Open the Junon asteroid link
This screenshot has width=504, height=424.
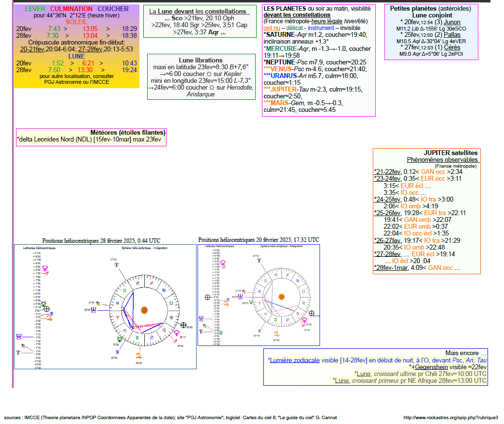452,22
